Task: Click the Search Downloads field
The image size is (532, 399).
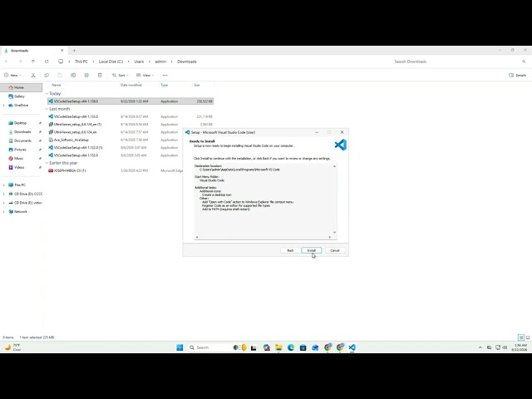Action: (459, 62)
